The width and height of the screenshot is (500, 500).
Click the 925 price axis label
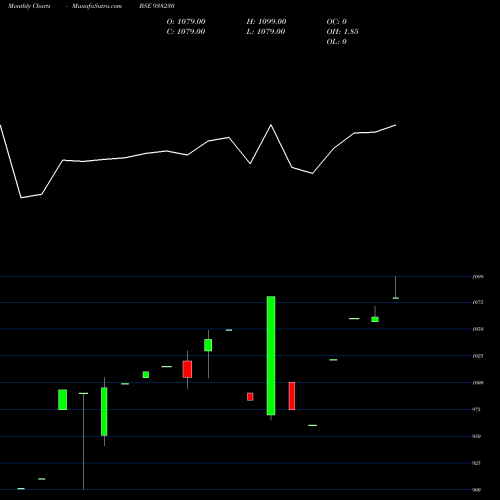tap(477, 463)
